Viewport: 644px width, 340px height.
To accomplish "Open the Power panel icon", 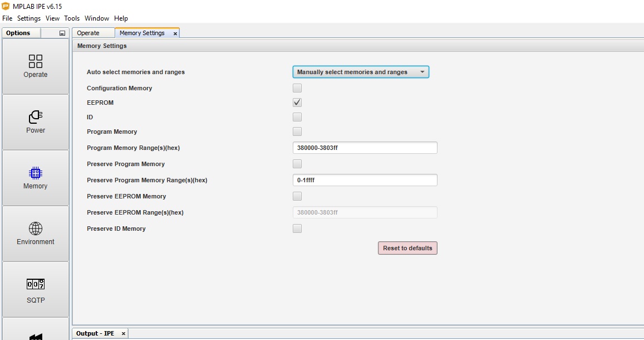I will pyautogui.click(x=35, y=122).
